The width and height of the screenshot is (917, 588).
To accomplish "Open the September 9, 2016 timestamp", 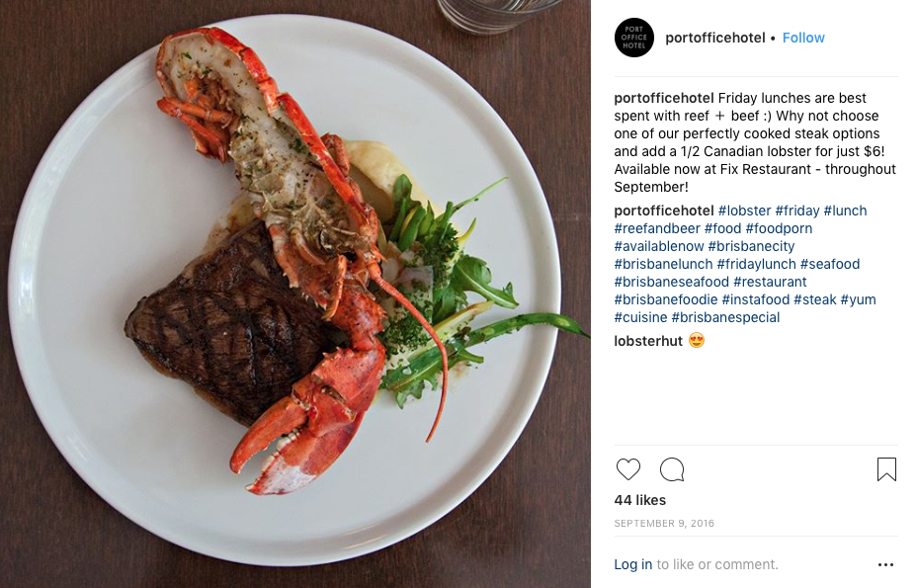I will point(664,523).
